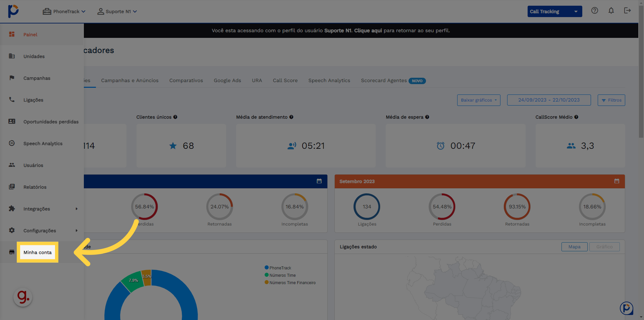Click the star icon in Clientes únicos card
Image resolution: width=644 pixels, height=320 pixels.
(173, 146)
